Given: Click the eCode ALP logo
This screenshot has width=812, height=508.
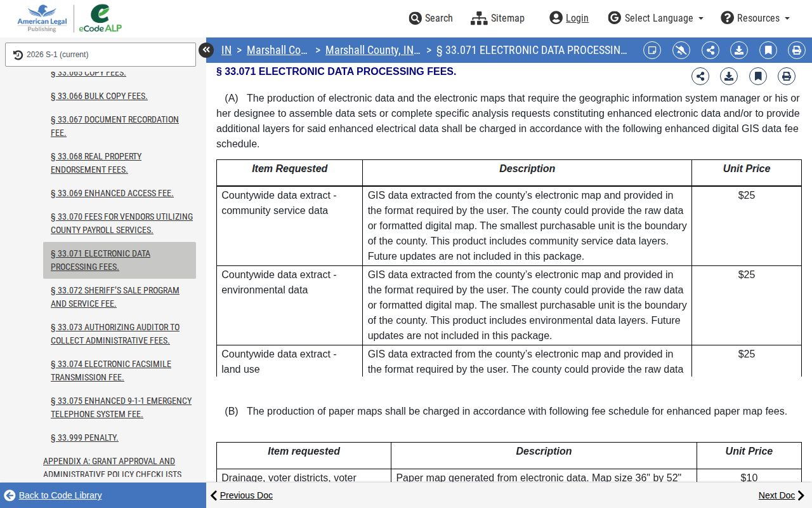Looking at the screenshot, I should point(100,18).
